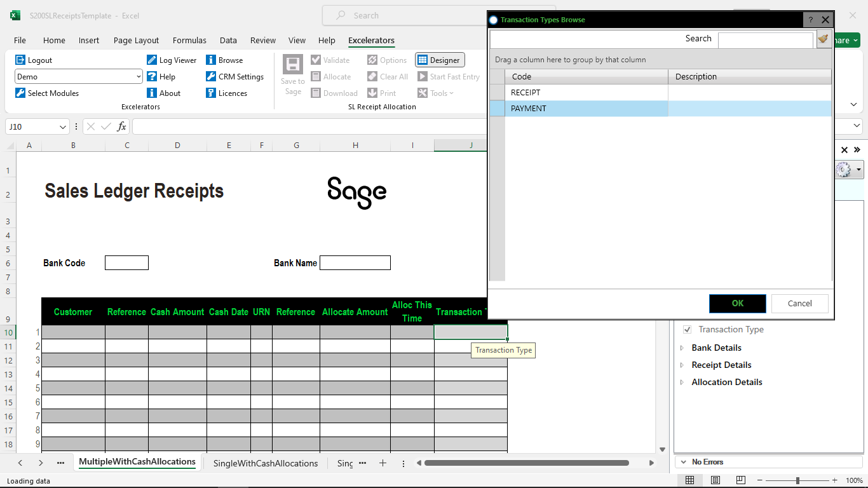Viewport: 868px width, 488px height.
Task: Click the gear icon in side pane
Action: pyautogui.click(x=843, y=170)
